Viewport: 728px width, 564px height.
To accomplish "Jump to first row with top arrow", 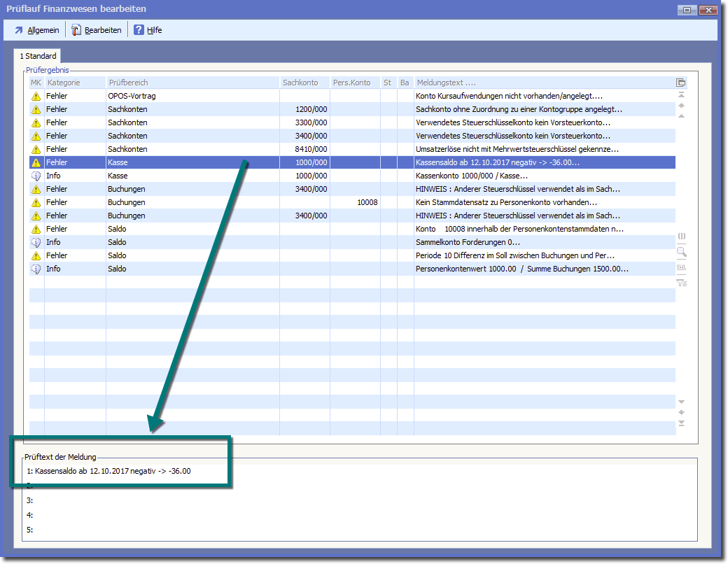I will 681,94.
